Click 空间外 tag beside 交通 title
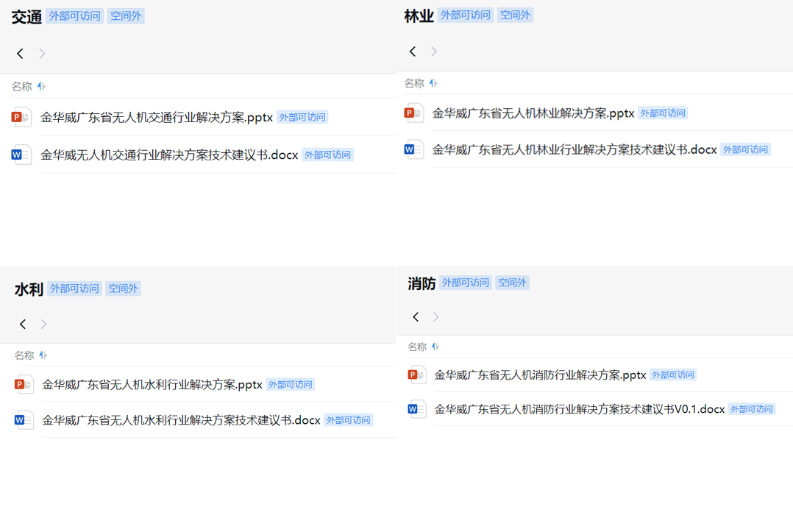The width and height of the screenshot is (793, 532). point(126,16)
